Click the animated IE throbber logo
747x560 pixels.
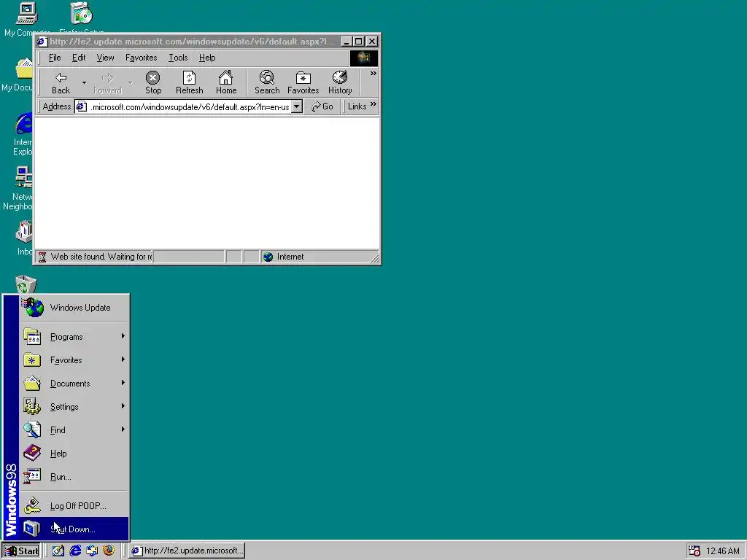coord(364,58)
